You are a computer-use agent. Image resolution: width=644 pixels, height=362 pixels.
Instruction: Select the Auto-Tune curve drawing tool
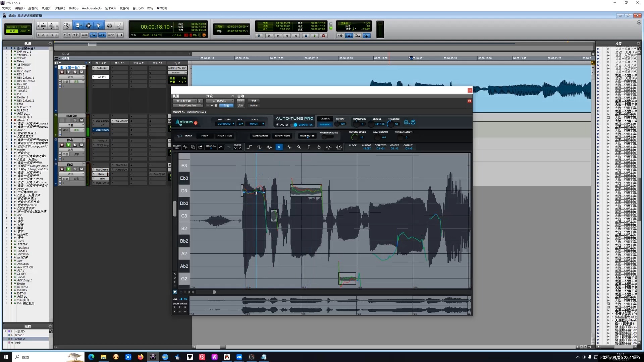[x=259, y=147]
